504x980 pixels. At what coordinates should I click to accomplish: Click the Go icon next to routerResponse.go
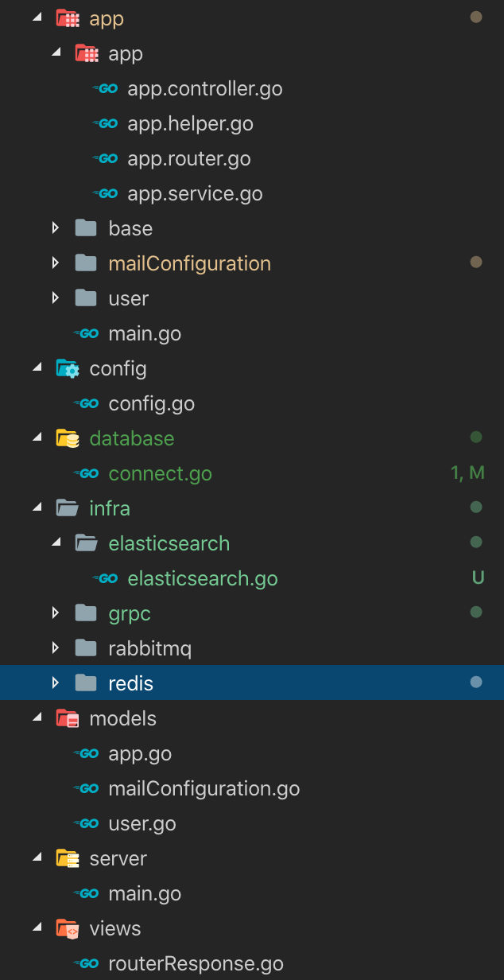point(86,963)
